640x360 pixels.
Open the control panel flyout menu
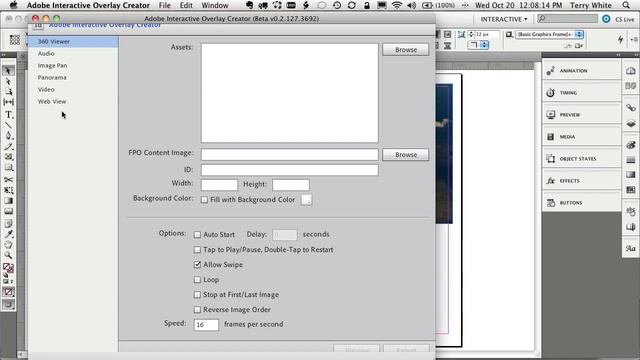pyautogui.click(x=634, y=39)
